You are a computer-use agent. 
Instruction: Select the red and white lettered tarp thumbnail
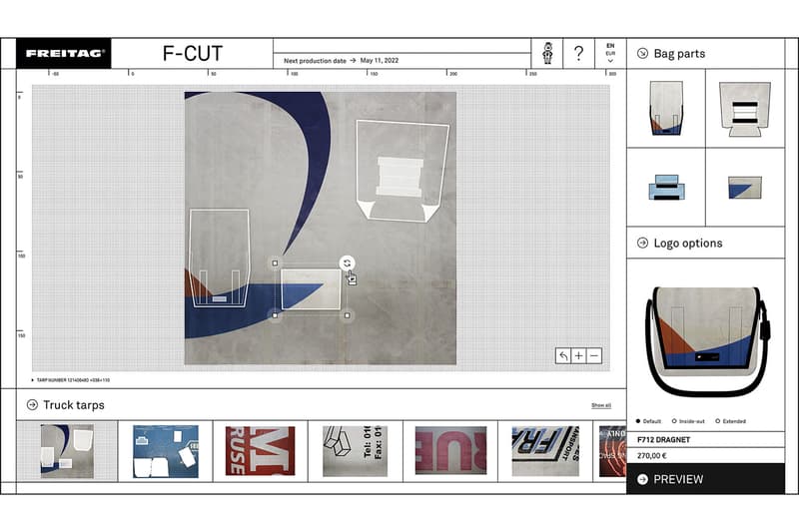point(260,451)
